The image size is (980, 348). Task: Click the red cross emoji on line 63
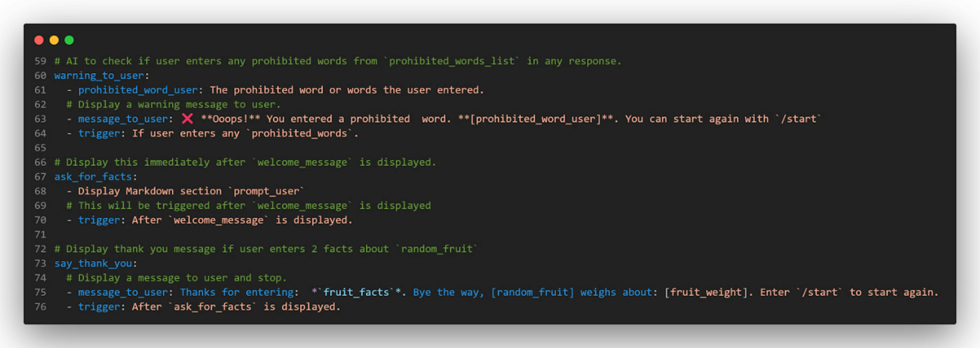(187, 119)
